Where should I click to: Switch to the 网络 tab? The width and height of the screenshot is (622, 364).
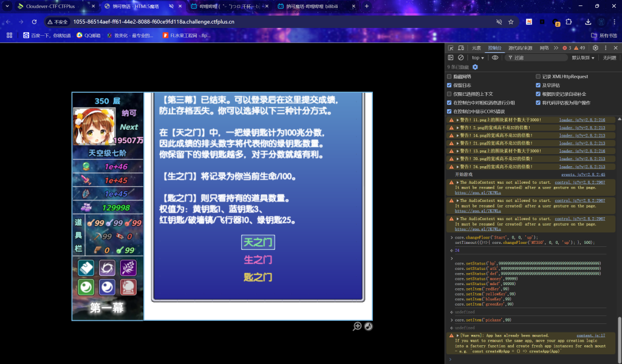(544, 48)
